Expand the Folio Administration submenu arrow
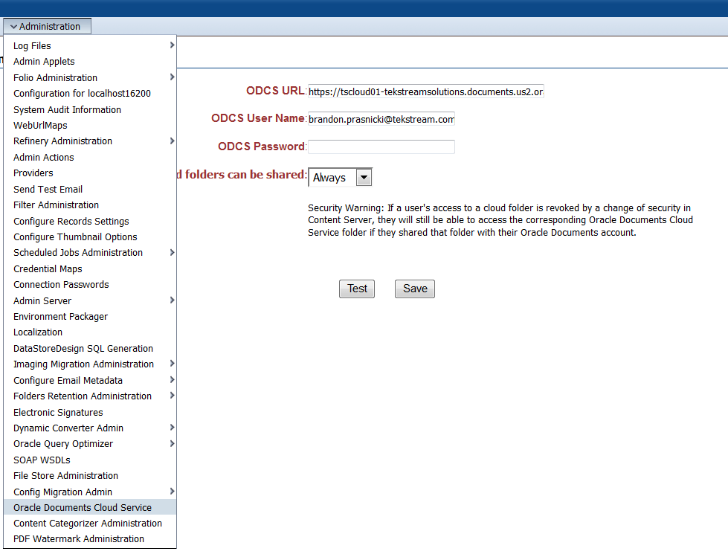The image size is (728, 560). pos(172,77)
